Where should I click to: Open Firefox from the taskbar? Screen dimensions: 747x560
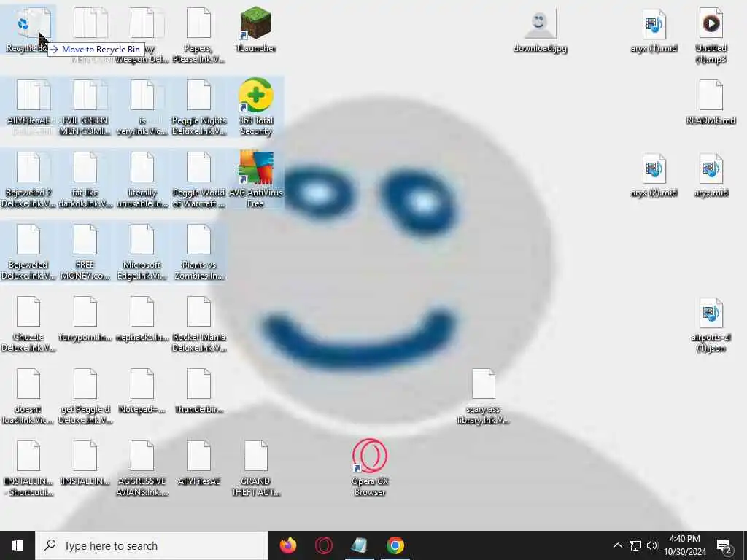click(x=287, y=545)
